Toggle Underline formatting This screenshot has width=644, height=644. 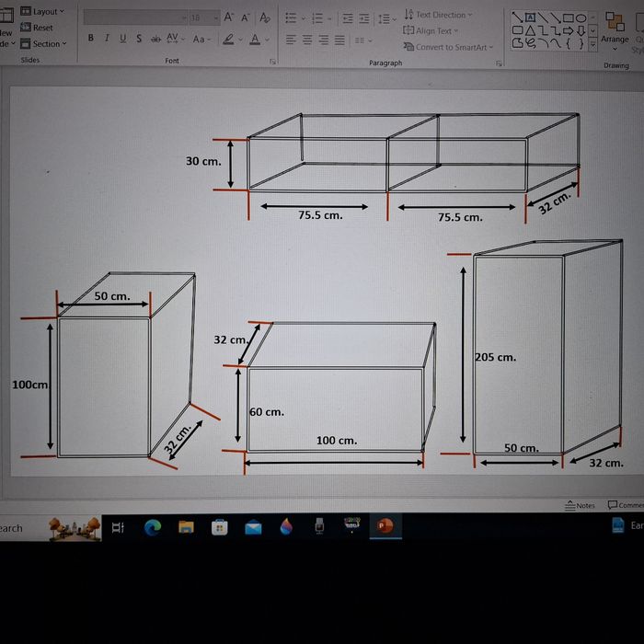[122, 39]
